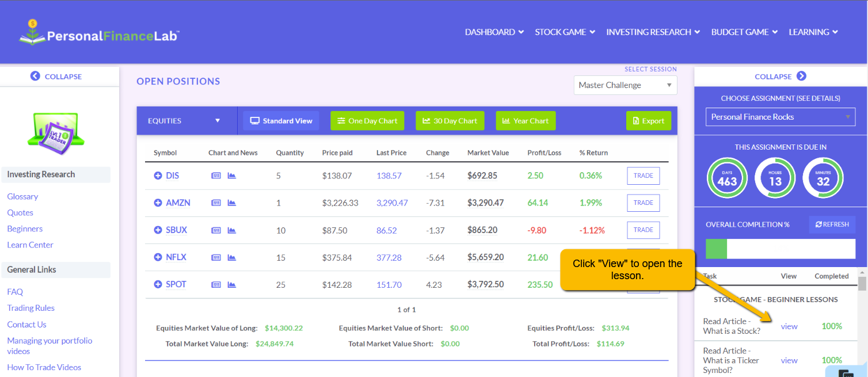
Task: Open the Beginners link
Action: pyautogui.click(x=25, y=229)
